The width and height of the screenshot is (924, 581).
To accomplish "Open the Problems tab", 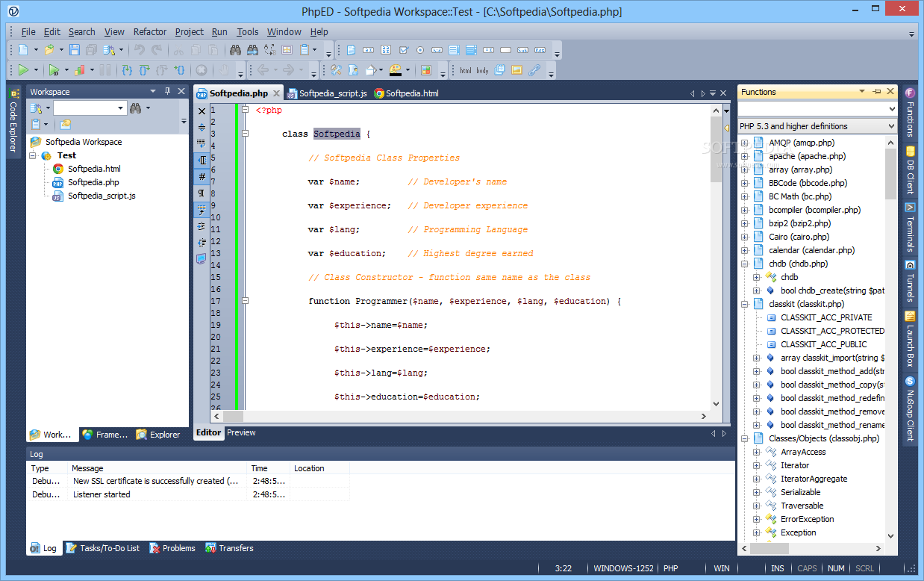I will pos(172,548).
